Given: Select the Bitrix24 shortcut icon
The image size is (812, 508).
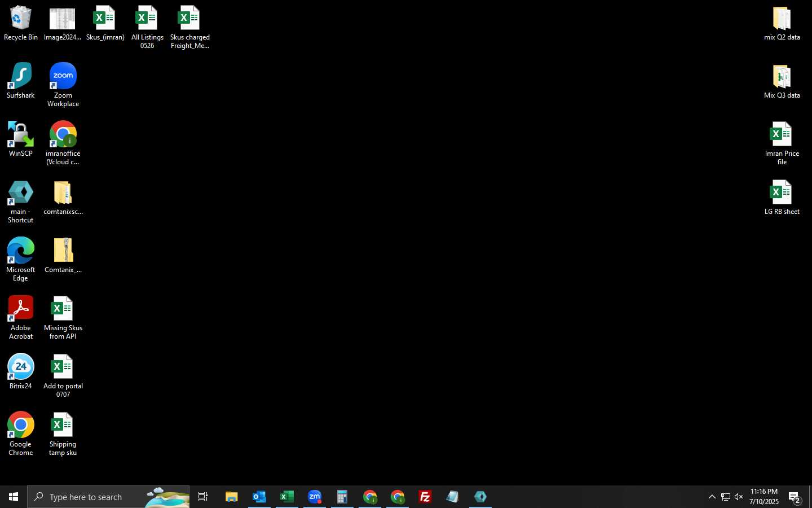Looking at the screenshot, I should tap(21, 372).
